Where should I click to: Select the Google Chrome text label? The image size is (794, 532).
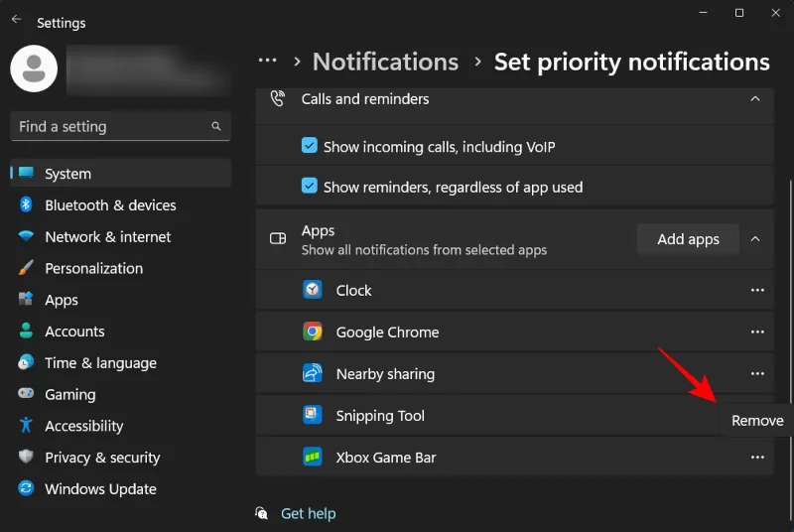point(387,332)
